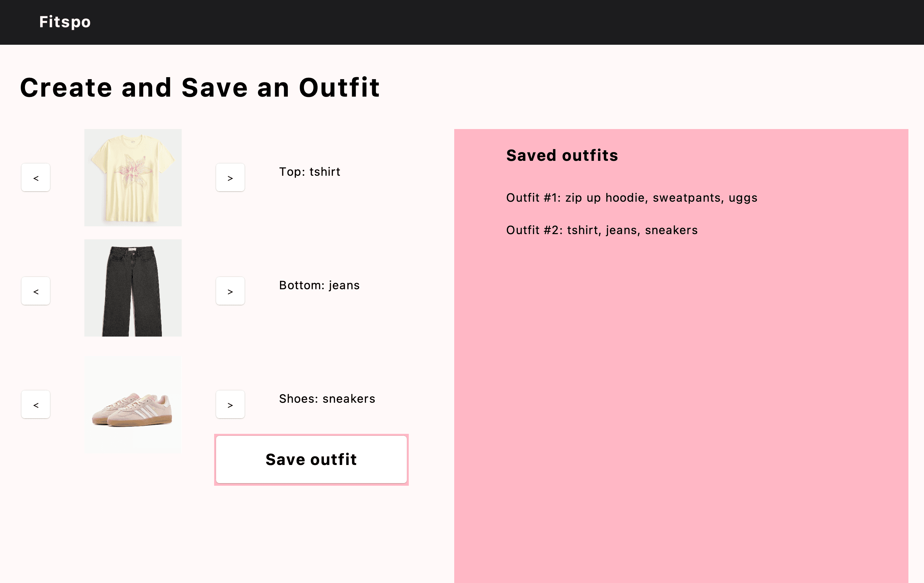Click previous arrow for Bottom item
Screen dimensions: 924x583
click(36, 291)
